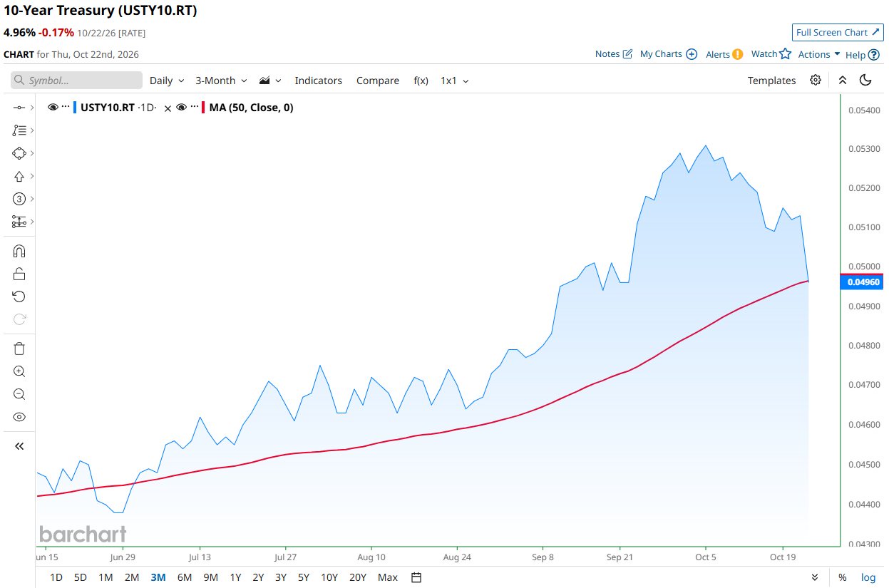Collapse the chart header with double chevron

tap(842, 80)
